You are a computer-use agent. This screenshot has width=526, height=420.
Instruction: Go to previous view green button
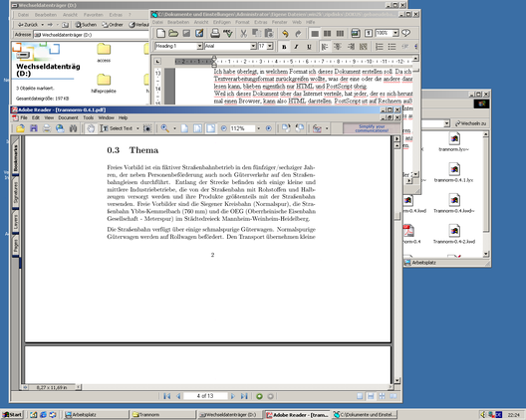click(259, 396)
